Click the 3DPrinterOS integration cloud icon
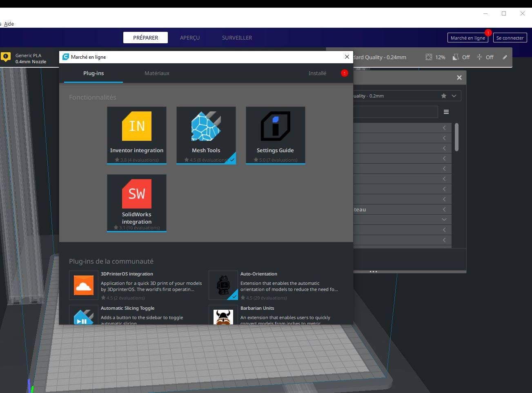532x393 pixels. point(84,285)
